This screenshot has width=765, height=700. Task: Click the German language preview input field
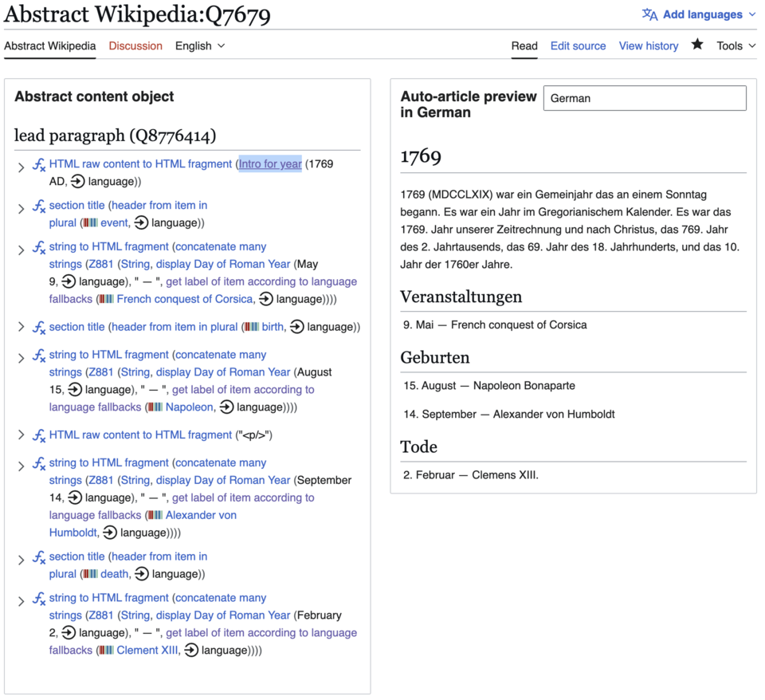[644, 98]
